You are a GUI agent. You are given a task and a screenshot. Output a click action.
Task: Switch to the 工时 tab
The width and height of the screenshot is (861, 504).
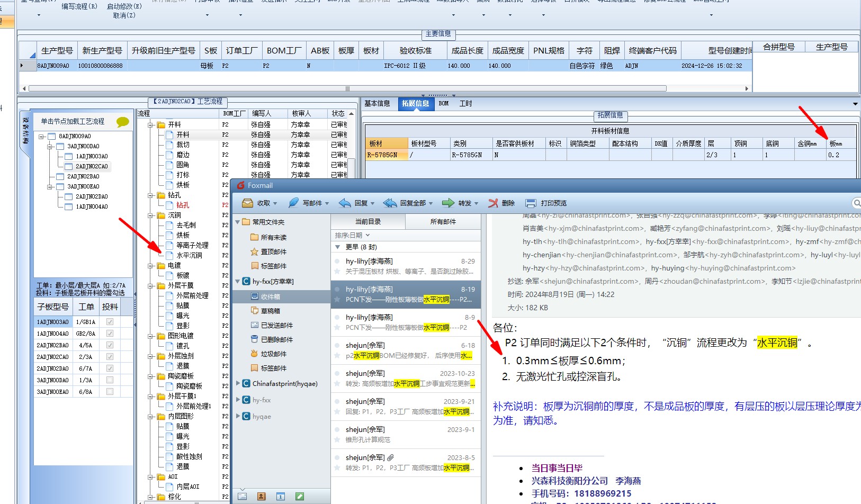465,104
